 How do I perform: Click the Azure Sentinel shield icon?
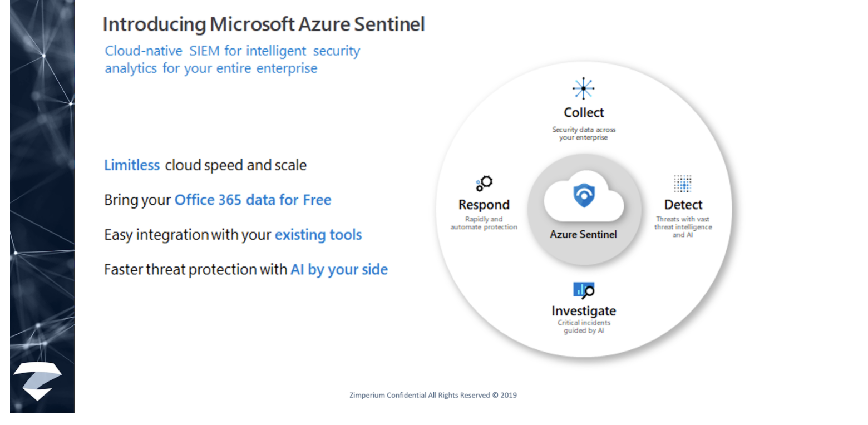(583, 196)
